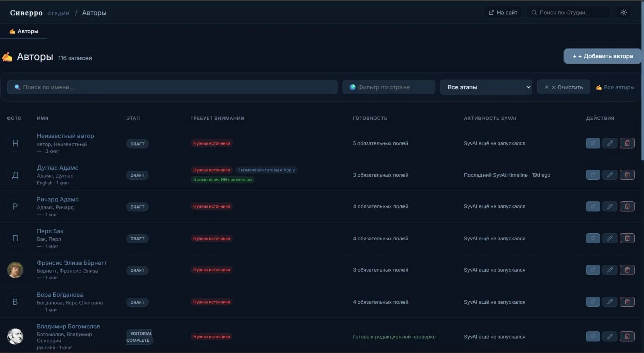The image size is (644, 353).
Task: Open external link icon for Неизвестный автор
Action: pyautogui.click(x=593, y=144)
